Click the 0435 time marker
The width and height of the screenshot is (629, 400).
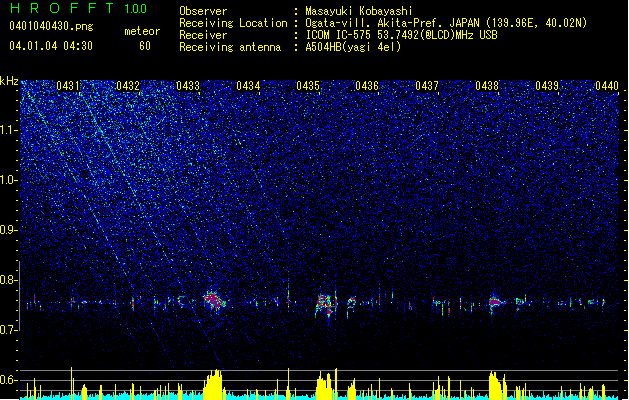click(308, 86)
